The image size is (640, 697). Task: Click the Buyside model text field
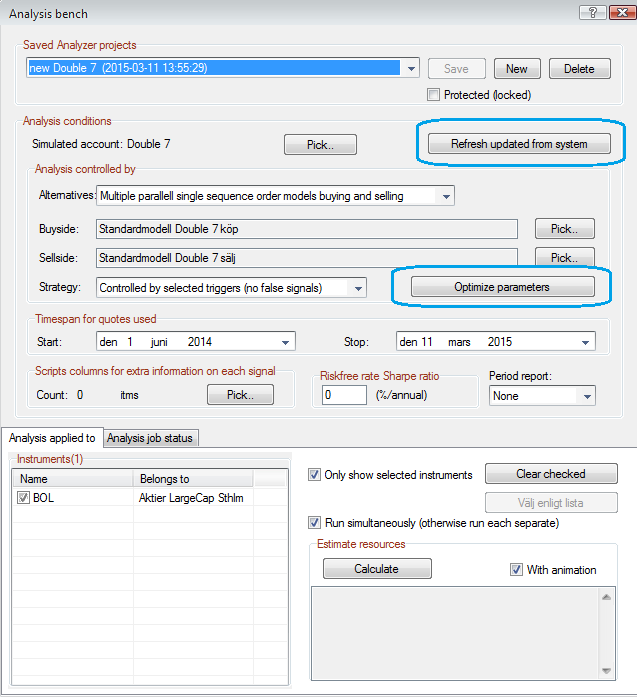click(307, 229)
